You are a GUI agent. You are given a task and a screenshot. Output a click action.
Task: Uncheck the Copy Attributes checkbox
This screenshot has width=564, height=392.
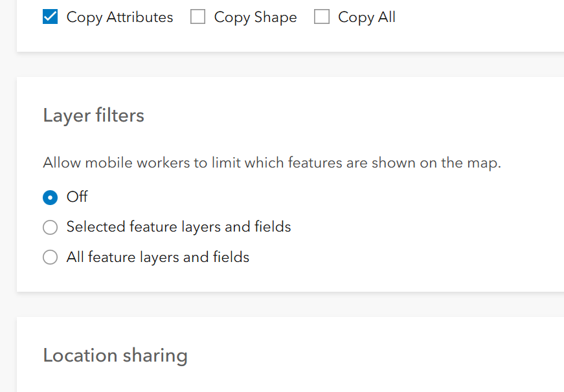click(51, 17)
